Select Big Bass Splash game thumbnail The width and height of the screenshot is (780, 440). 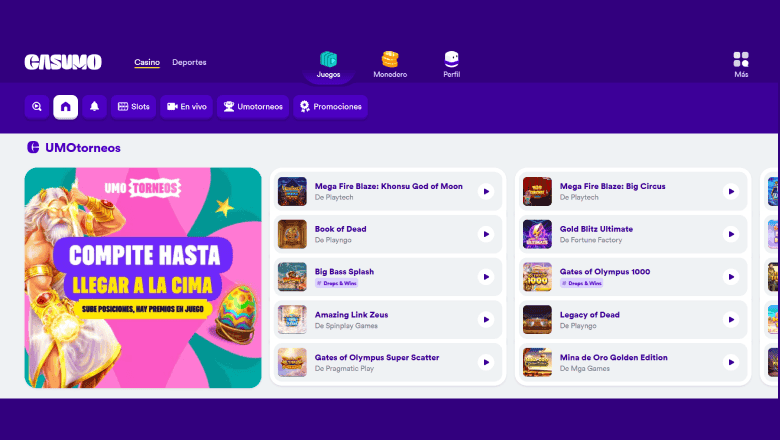click(292, 277)
